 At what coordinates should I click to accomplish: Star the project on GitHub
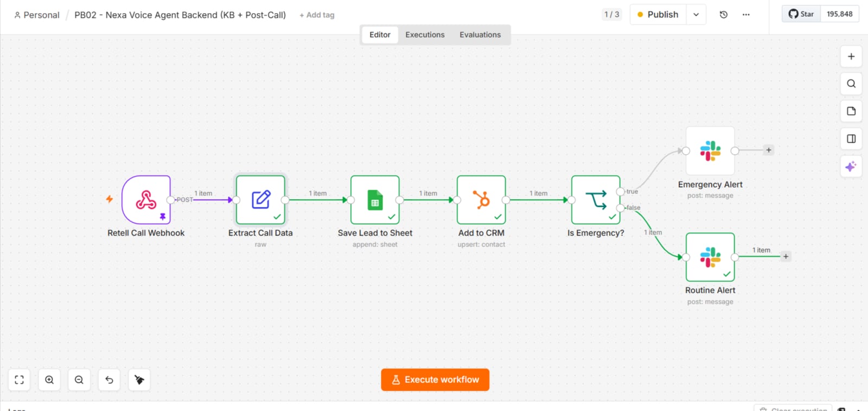click(801, 14)
